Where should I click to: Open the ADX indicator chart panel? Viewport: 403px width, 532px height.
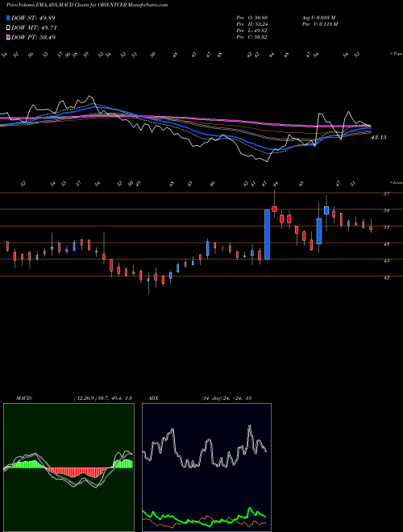click(x=206, y=468)
